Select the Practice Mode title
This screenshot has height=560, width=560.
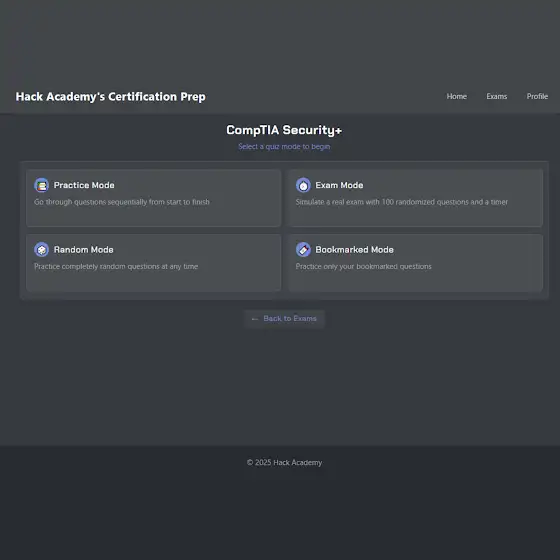point(84,185)
